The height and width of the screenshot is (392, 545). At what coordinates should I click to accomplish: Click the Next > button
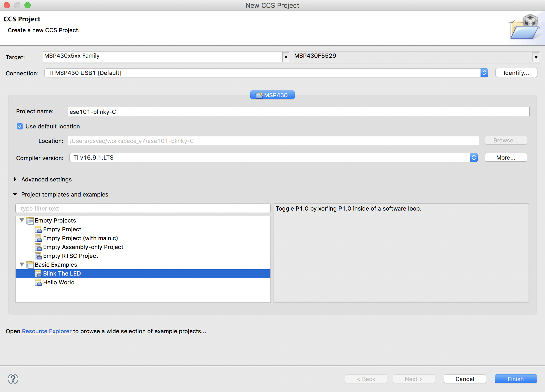(x=414, y=379)
